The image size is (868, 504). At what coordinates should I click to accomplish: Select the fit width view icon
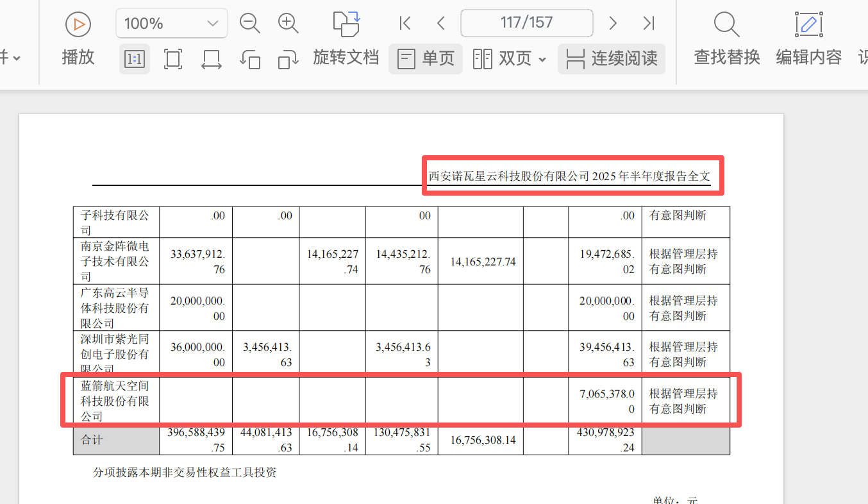[211, 60]
